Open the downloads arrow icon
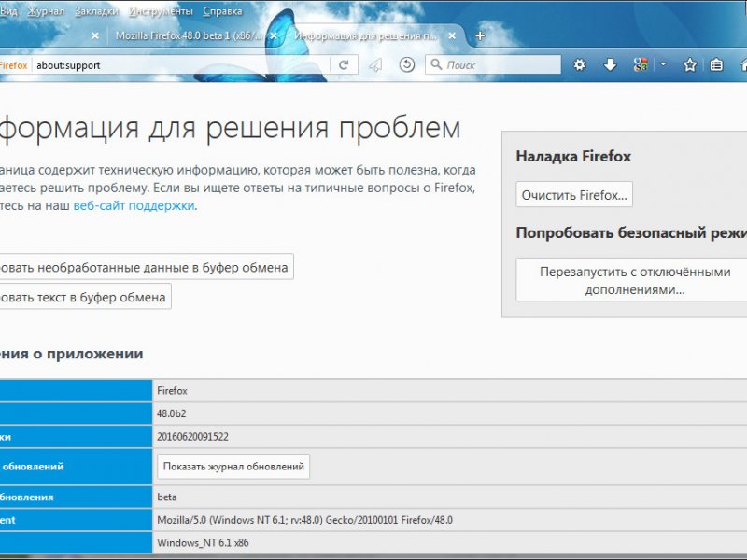 click(610, 64)
